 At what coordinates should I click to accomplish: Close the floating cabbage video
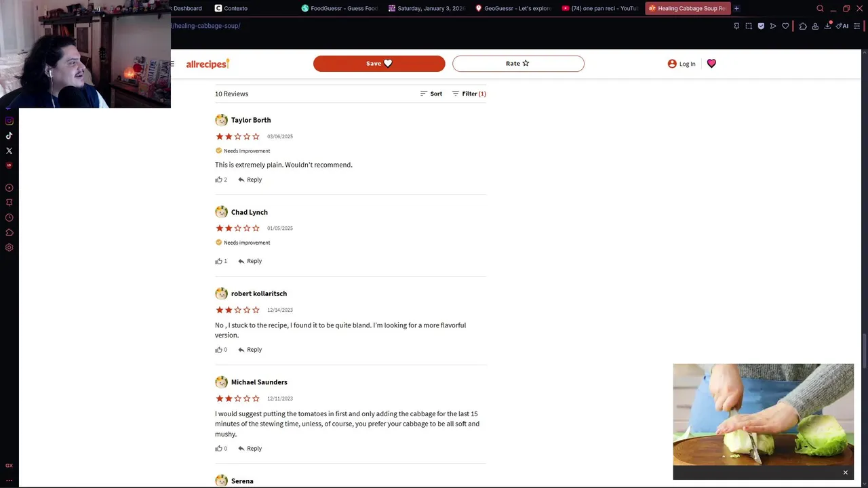(846, 472)
